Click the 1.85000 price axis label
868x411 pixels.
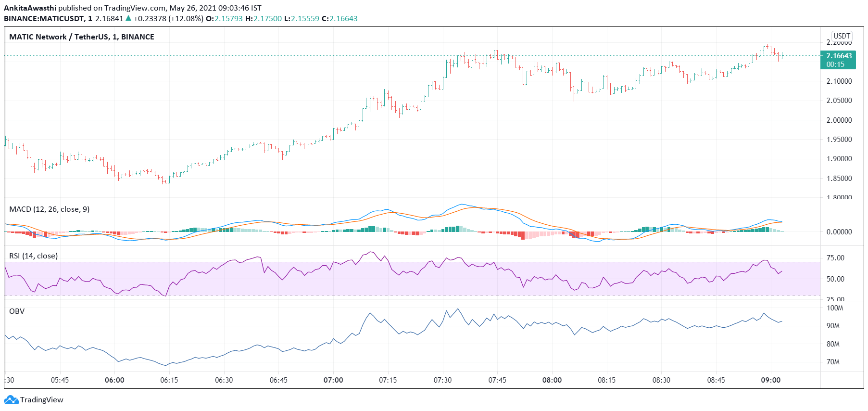[x=839, y=179]
